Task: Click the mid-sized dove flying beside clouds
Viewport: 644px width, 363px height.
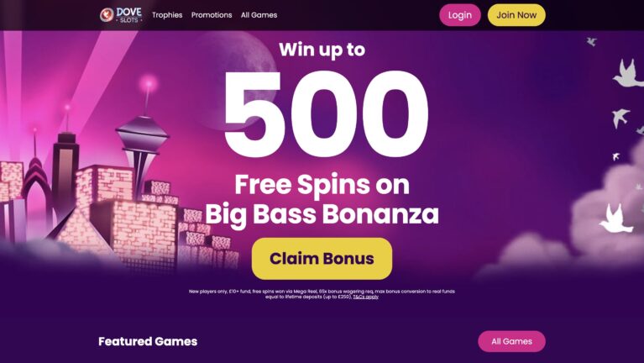Action: pyautogui.click(x=620, y=118)
